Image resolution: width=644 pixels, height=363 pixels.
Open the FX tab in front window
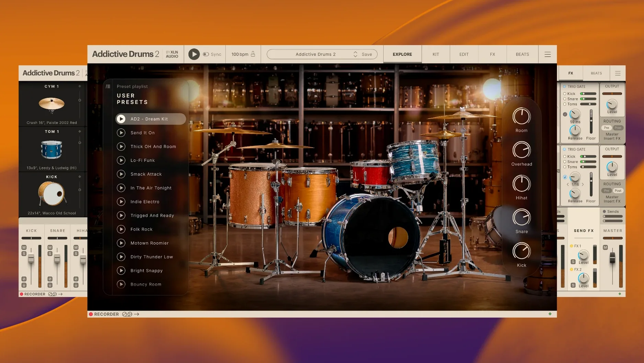(492, 54)
